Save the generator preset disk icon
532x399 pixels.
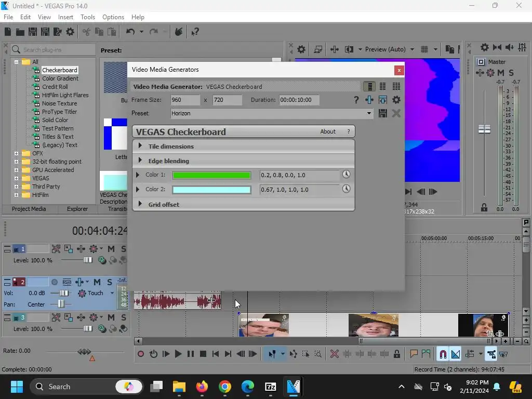point(383,113)
